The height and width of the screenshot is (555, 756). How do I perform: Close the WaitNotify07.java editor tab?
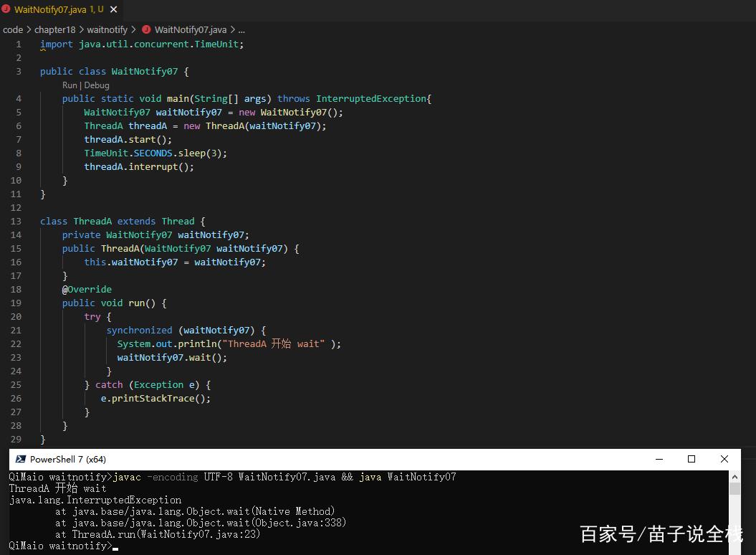[113, 9]
